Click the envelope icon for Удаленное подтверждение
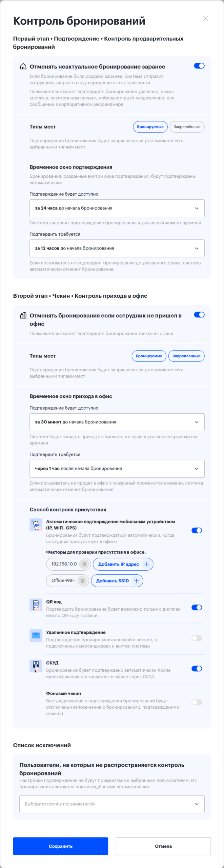224x868 pixels. click(x=36, y=636)
